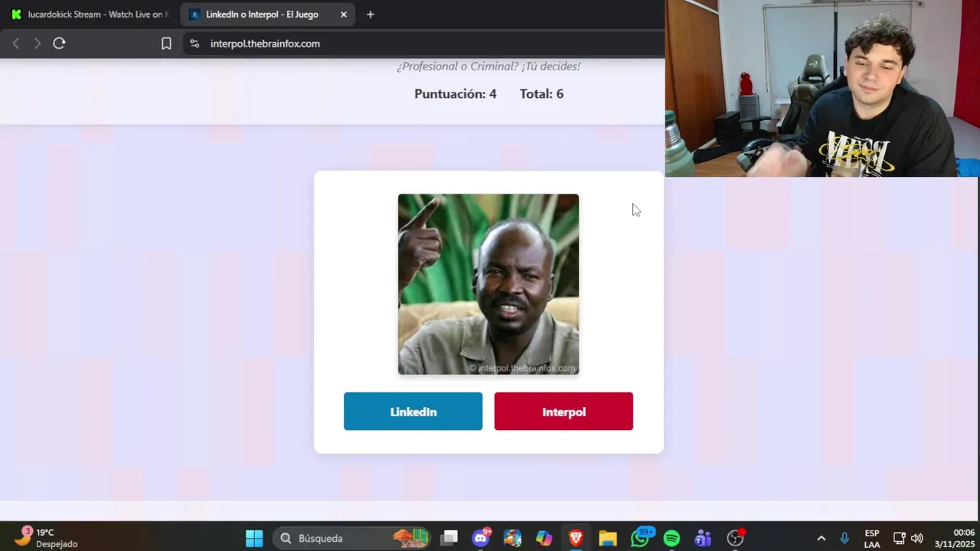Click the red Interpol answer button
The height and width of the screenshot is (551, 980).
(563, 411)
